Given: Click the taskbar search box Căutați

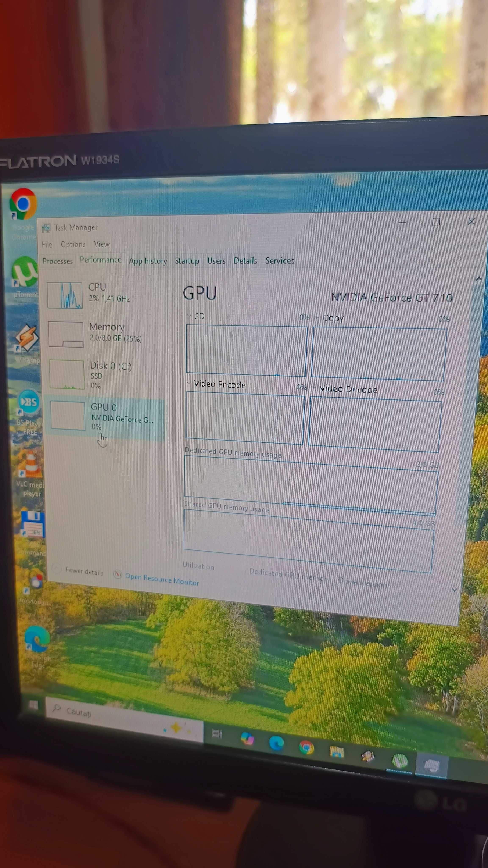Looking at the screenshot, I should tap(125, 719).
